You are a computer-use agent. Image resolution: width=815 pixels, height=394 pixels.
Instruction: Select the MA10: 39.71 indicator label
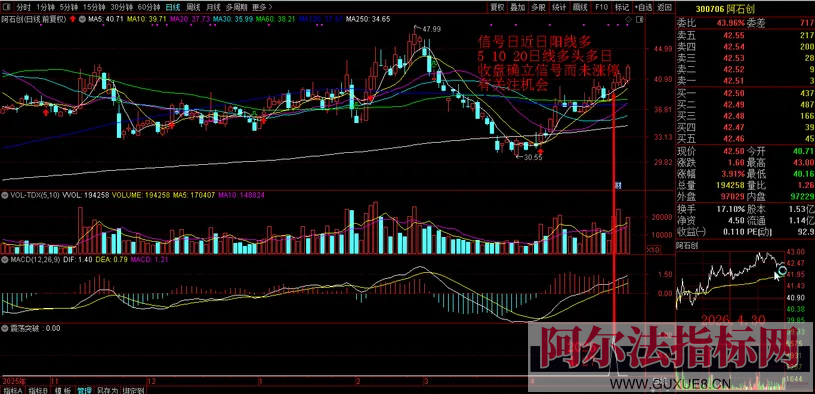pos(146,19)
